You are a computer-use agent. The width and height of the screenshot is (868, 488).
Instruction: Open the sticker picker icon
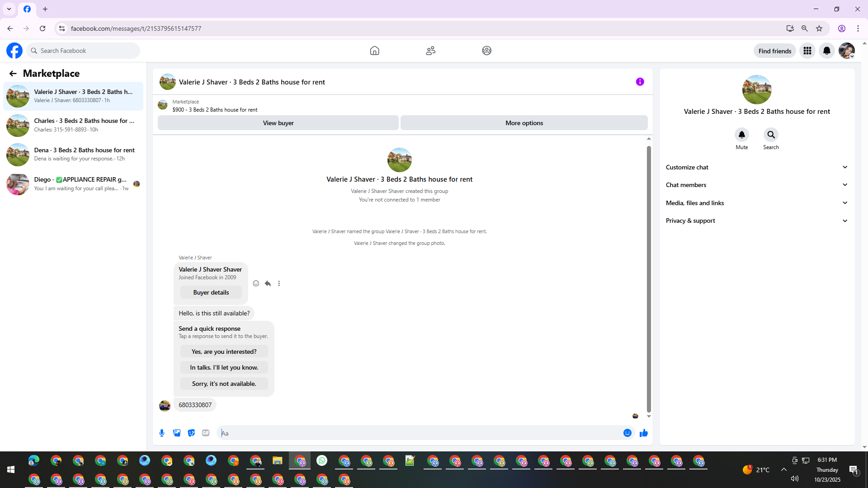click(191, 433)
